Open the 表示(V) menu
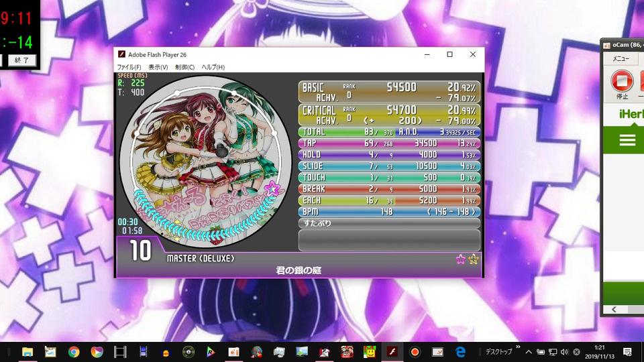The height and width of the screenshot is (362, 644). point(158,67)
